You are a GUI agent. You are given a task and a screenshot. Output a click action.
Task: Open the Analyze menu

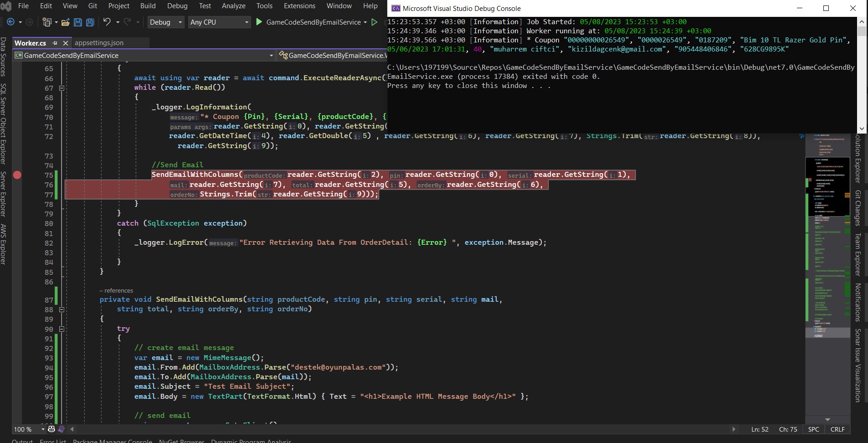234,6
